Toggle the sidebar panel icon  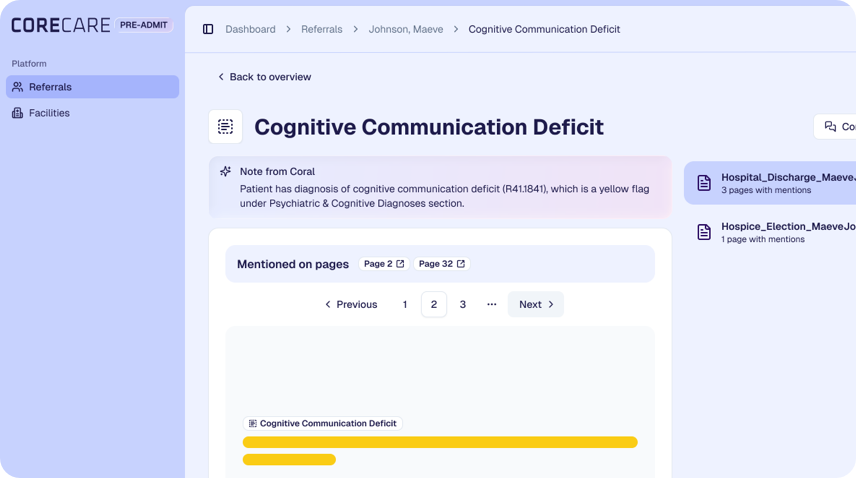pyautogui.click(x=208, y=29)
